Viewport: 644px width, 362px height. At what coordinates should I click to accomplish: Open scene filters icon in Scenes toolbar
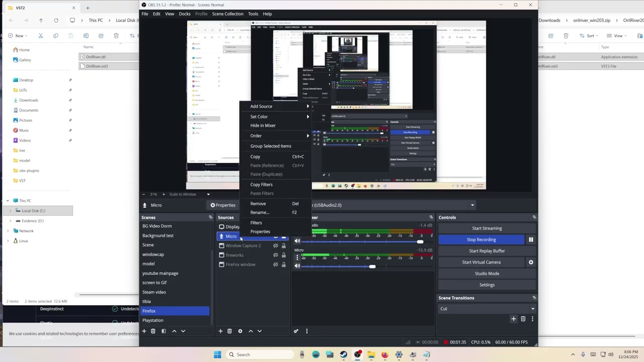click(x=164, y=331)
